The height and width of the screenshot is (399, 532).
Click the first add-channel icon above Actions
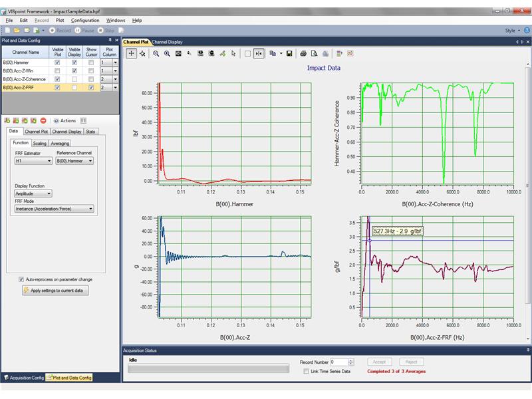[7, 120]
